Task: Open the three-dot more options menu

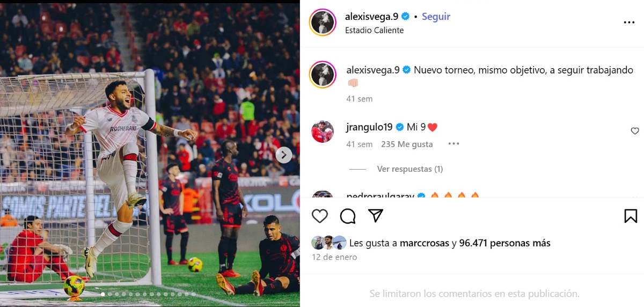Action: tap(629, 23)
